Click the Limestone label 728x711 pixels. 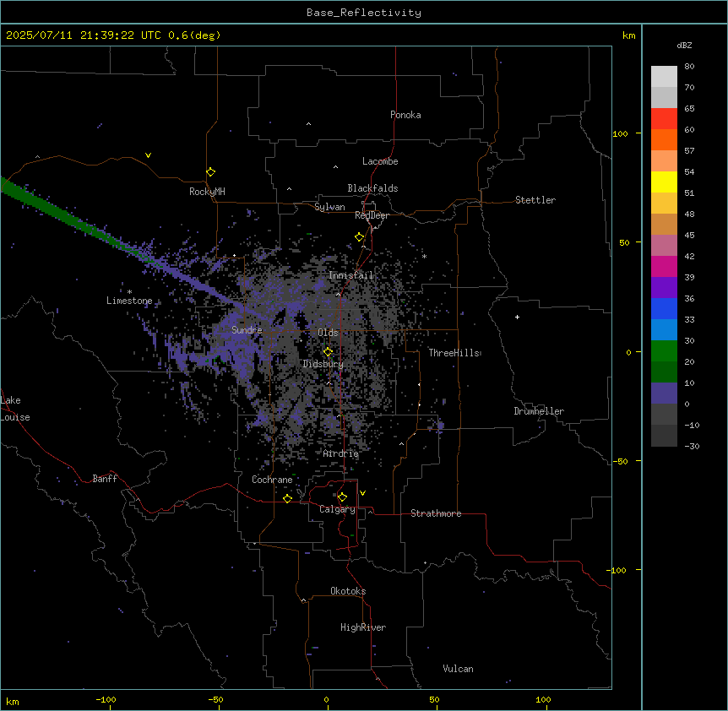pyautogui.click(x=129, y=301)
